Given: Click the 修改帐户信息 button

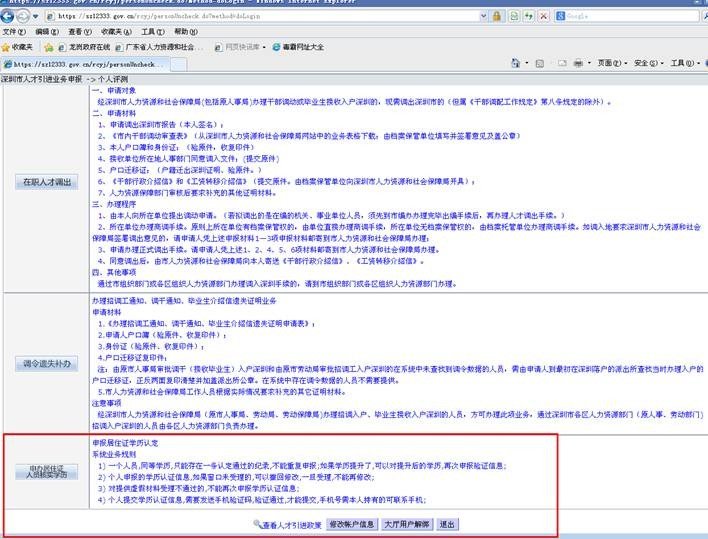Looking at the screenshot, I should pos(352,524).
